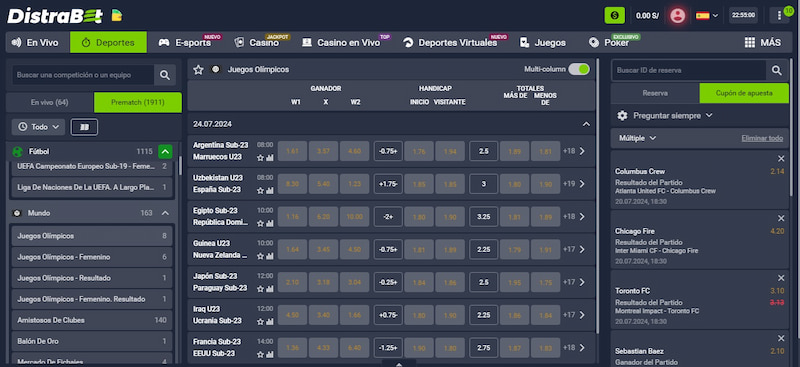Viewport: 800px width, 367px height.
Task: Click the competition search magnifier icon
Action: [165, 75]
